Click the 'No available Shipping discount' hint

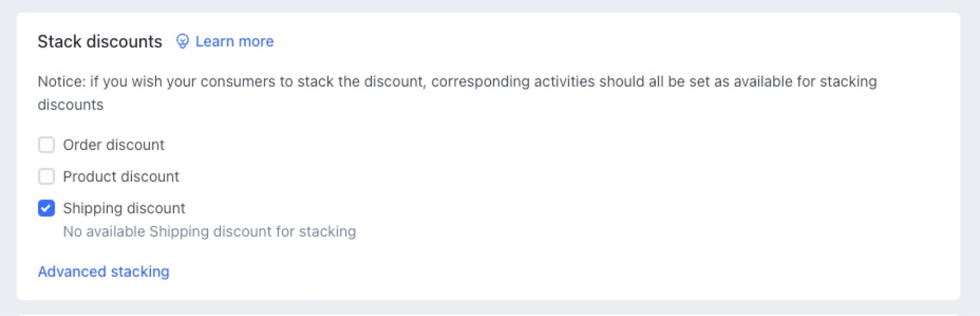(209, 232)
